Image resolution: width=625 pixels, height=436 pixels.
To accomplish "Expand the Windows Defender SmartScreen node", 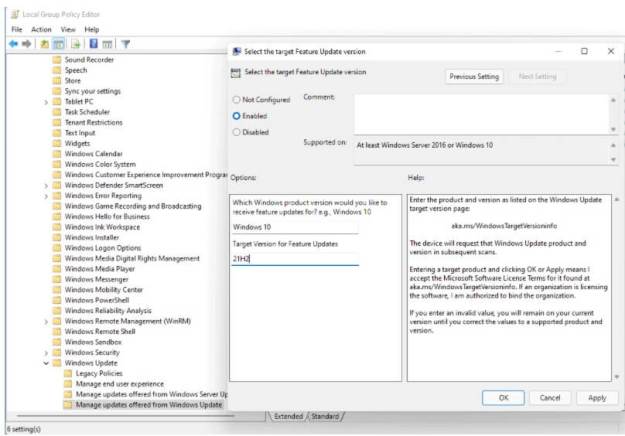I will 46,186.
